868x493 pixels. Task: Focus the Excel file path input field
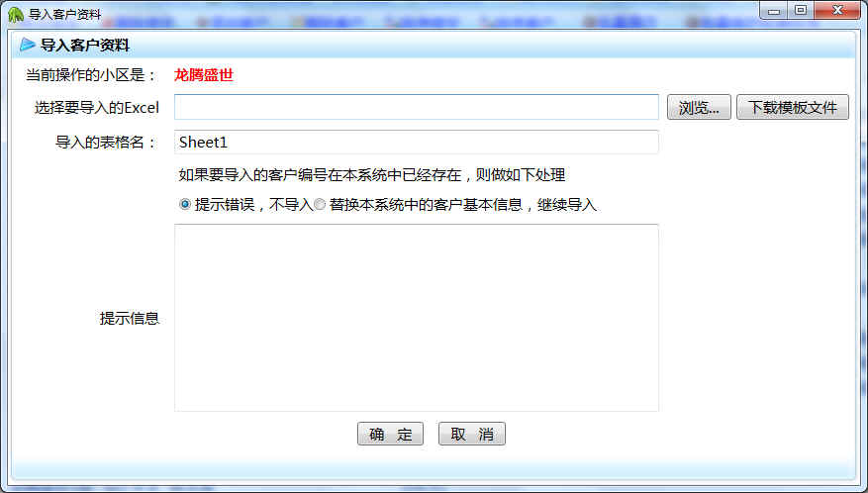tap(417, 107)
